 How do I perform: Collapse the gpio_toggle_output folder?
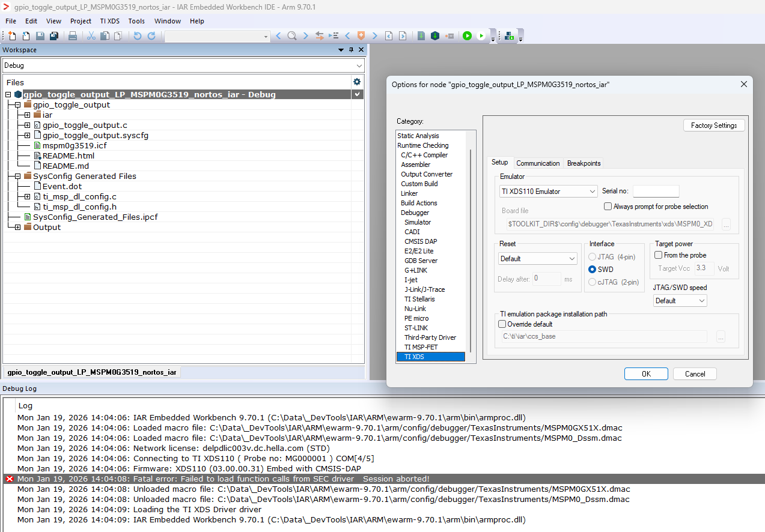point(18,104)
